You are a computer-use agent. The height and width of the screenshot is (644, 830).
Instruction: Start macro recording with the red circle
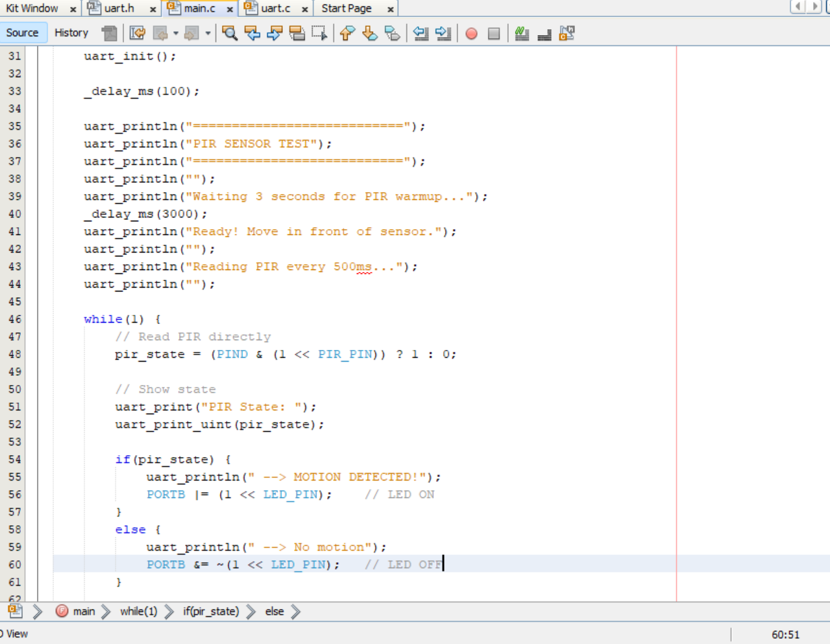pos(472,33)
